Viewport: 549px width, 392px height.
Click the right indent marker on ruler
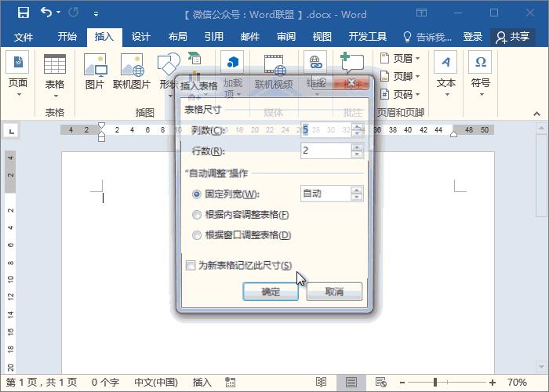[453, 134]
